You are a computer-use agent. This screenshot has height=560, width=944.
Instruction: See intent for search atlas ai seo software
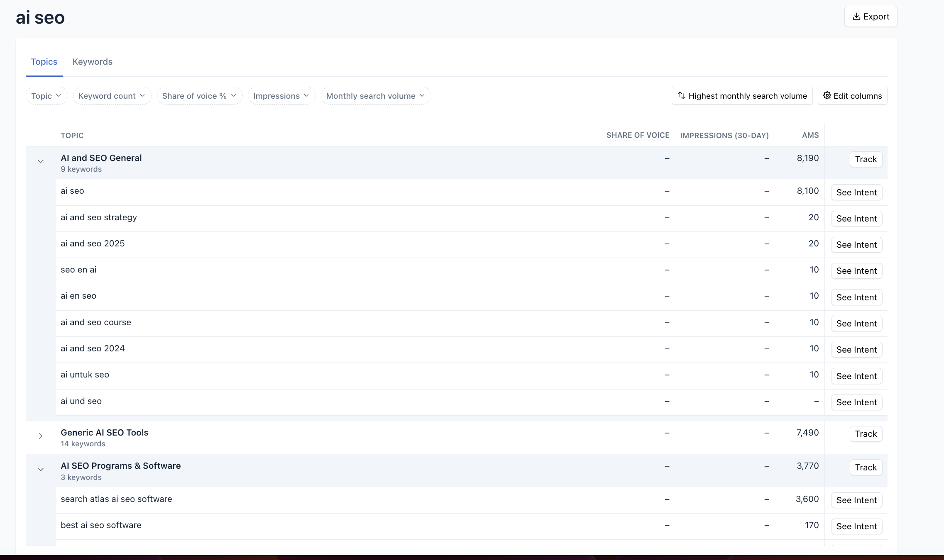pos(856,500)
